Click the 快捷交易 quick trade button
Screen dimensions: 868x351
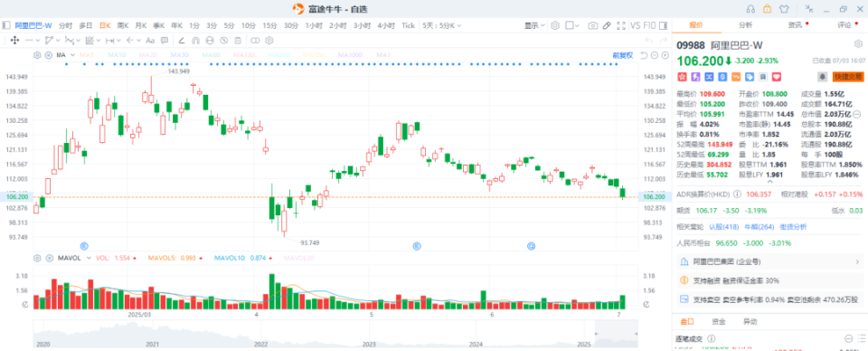pos(848,76)
